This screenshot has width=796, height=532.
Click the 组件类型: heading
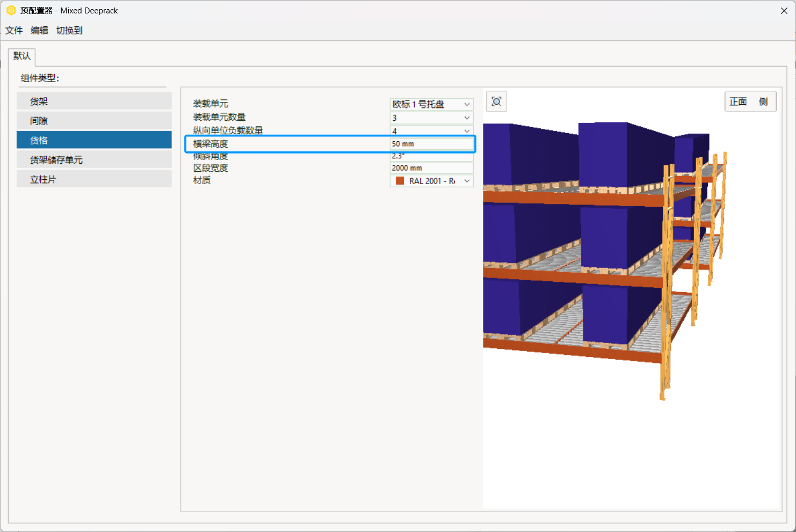[40, 78]
